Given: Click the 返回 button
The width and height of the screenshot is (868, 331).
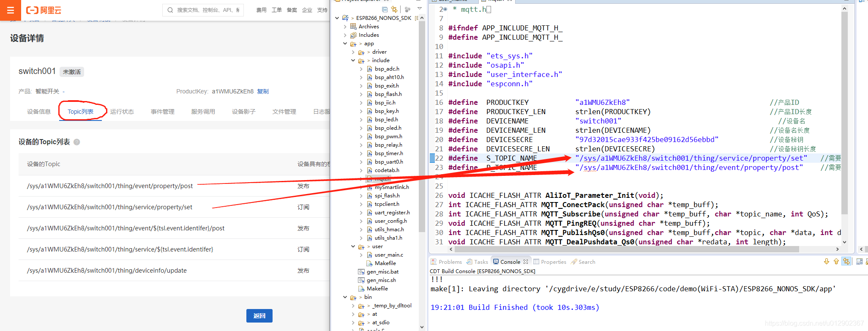Looking at the screenshot, I should (259, 316).
